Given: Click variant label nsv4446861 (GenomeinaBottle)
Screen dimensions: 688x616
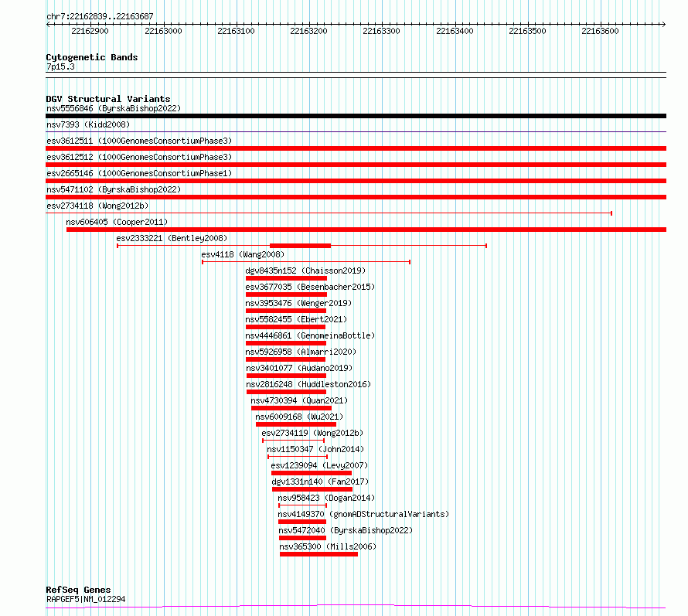Looking at the screenshot, I should point(310,336).
